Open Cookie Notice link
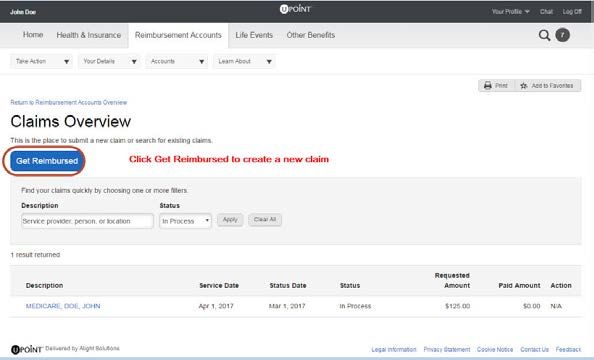 (x=495, y=349)
